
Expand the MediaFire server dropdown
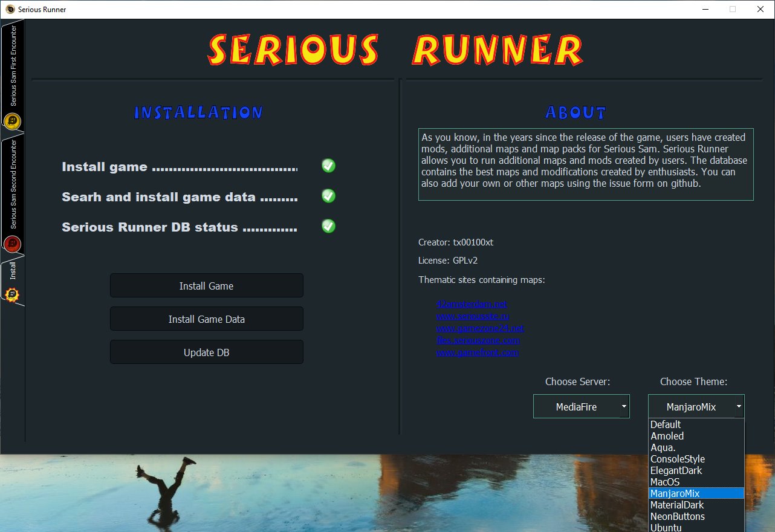coord(582,407)
